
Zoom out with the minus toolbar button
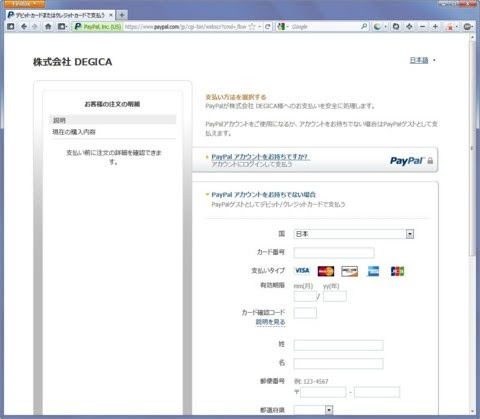422,27
